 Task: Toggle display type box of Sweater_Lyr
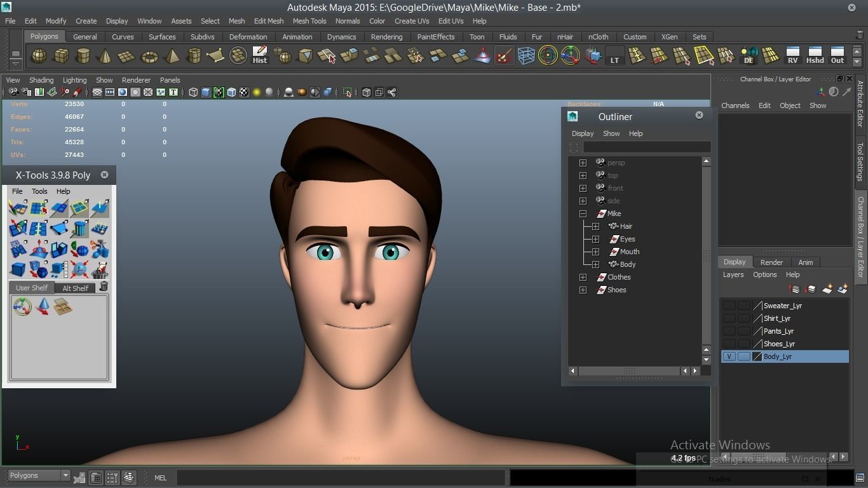[x=743, y=306]
